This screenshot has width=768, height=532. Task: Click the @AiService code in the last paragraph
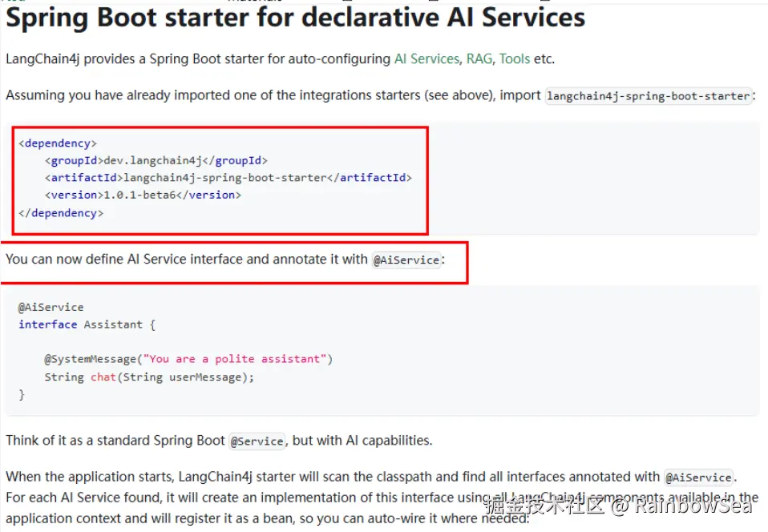(x=698, y=478)
